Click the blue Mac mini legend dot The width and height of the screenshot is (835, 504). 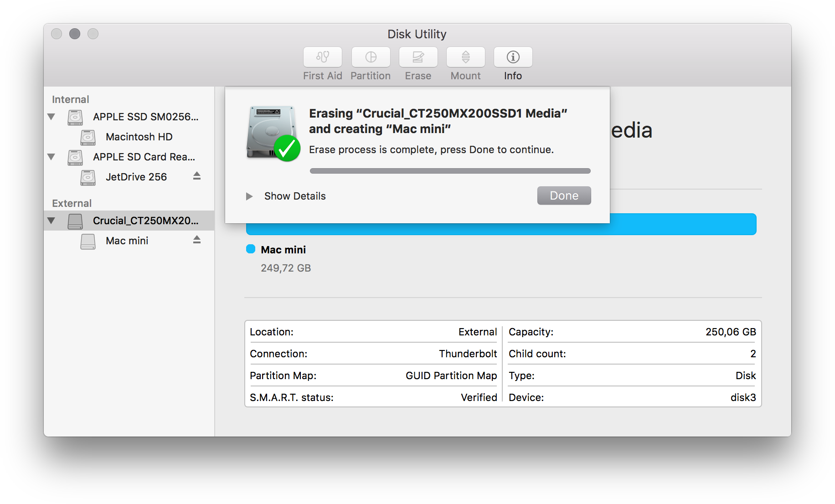click(251, 249)
